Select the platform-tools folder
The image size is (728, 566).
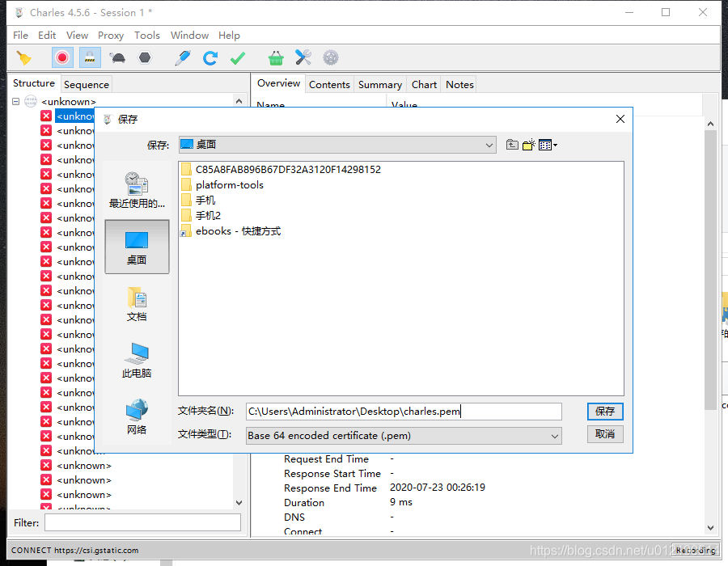(x=222, y=185)
